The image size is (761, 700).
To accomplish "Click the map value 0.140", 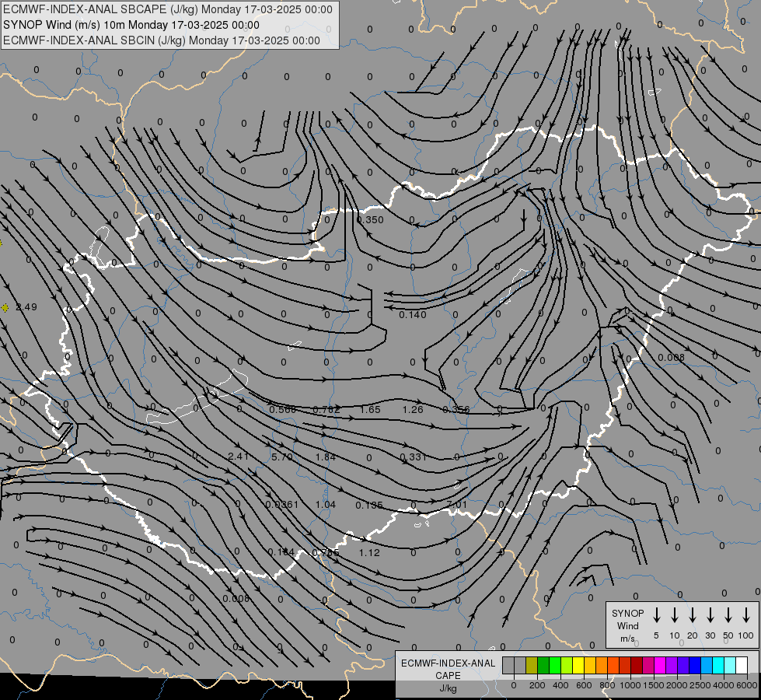I will [413, 315].
